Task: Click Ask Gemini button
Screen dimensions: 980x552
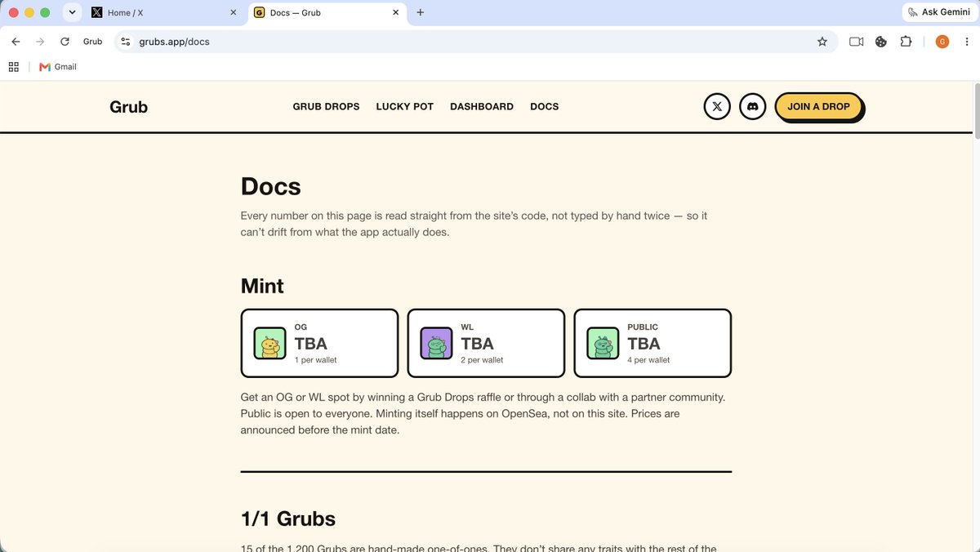Action: 939,12
